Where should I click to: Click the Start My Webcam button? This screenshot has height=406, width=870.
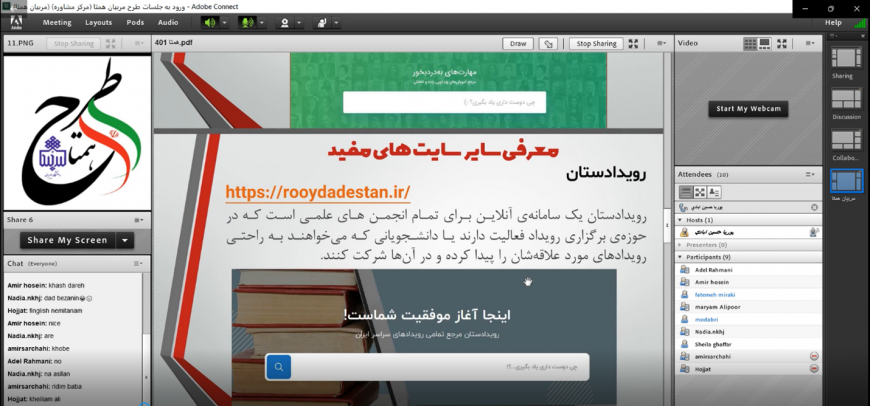(748, 109)
